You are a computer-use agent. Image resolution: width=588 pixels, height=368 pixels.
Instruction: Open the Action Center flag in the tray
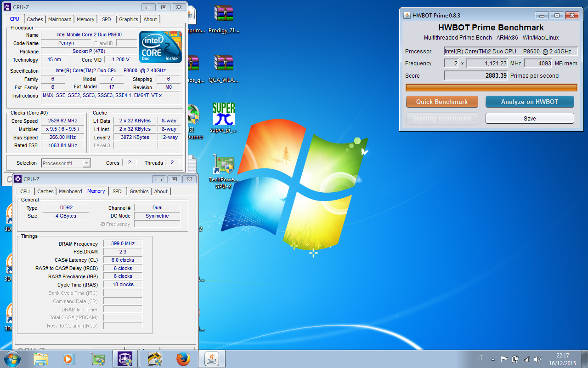(504, 359)
